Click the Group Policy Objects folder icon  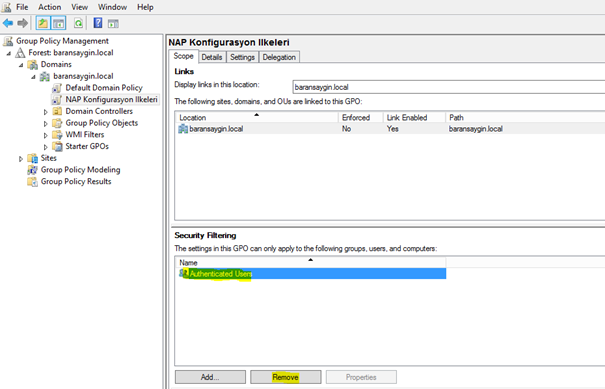(x=57, y=123)
